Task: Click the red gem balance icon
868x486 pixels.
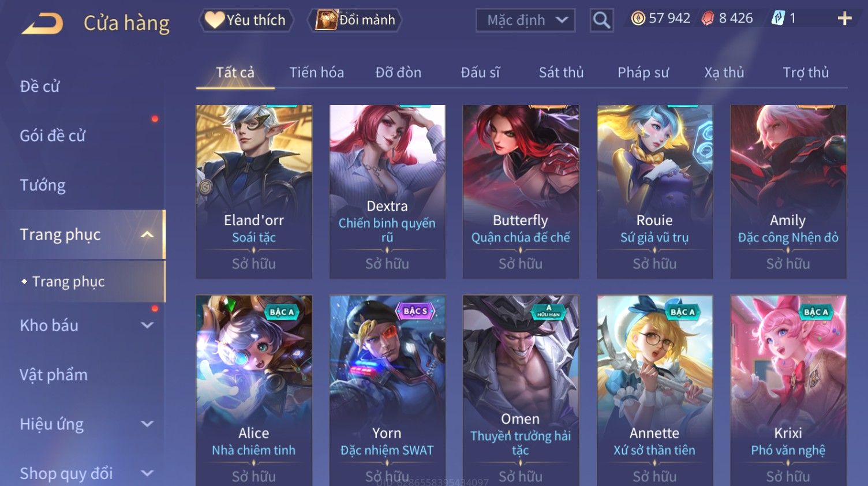Action: [x=708, y=18]
